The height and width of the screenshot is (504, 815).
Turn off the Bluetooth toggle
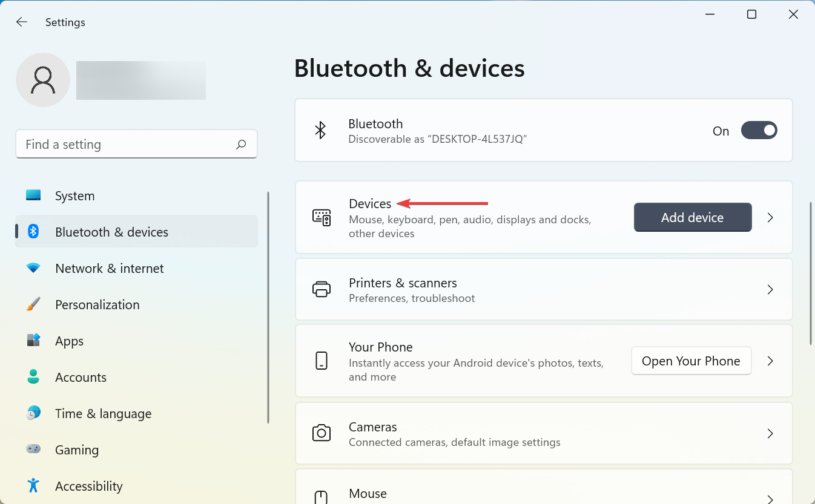(x=759, y=130)
